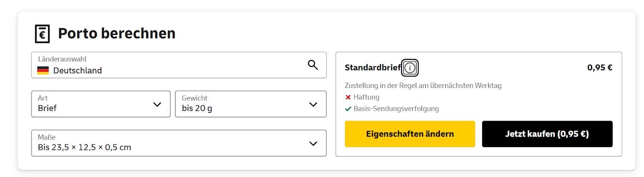Open the Maße dimensions dropdown
Viewport: 644px width, 177px height.
point(169,143)
